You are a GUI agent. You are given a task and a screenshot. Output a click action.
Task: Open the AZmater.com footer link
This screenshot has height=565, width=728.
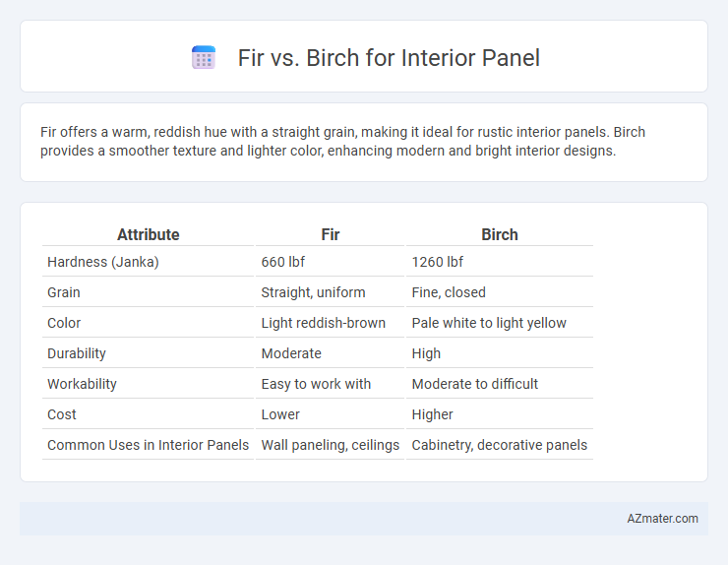point(662,519)
